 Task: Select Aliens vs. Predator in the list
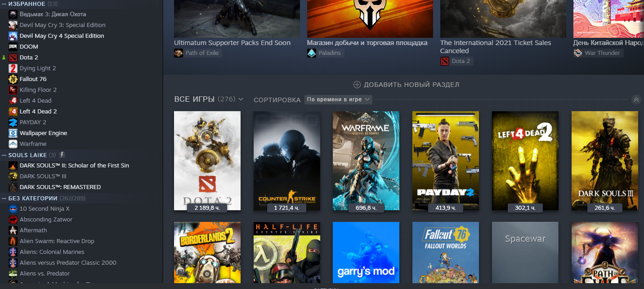pos(45,273)
